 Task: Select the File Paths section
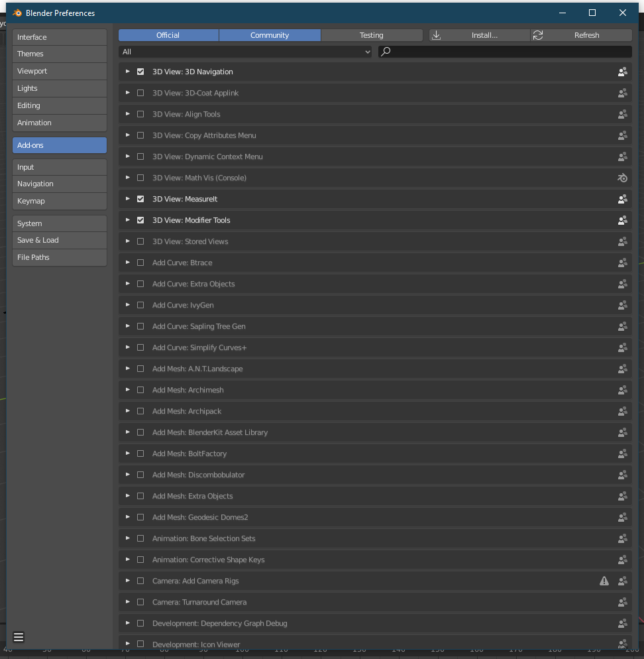click(60, 257)
